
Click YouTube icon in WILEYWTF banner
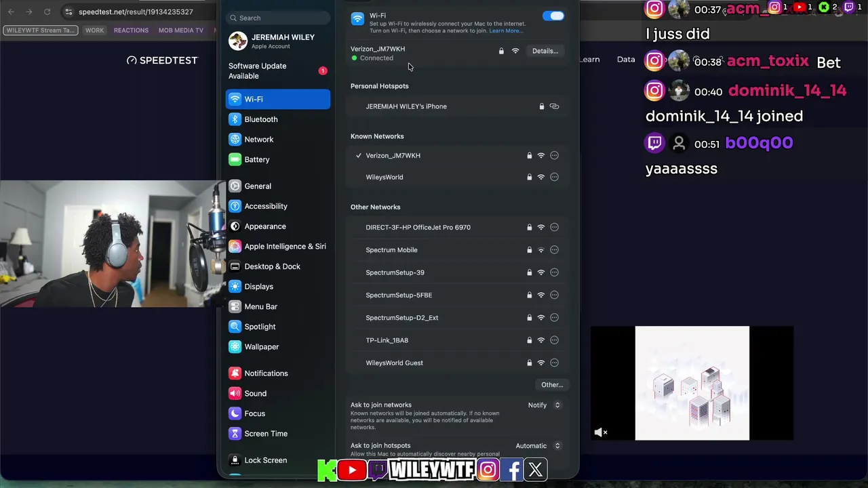click(352, 470)
